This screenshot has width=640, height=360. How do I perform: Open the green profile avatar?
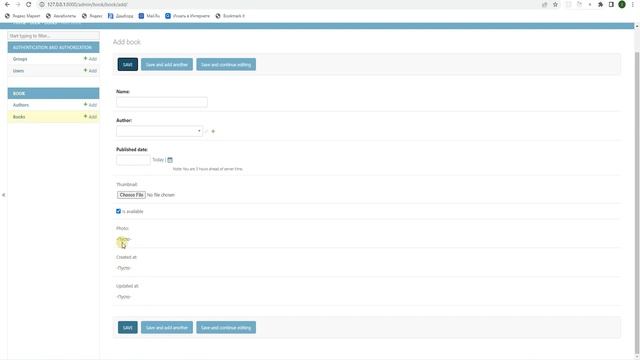pos(622,4)
